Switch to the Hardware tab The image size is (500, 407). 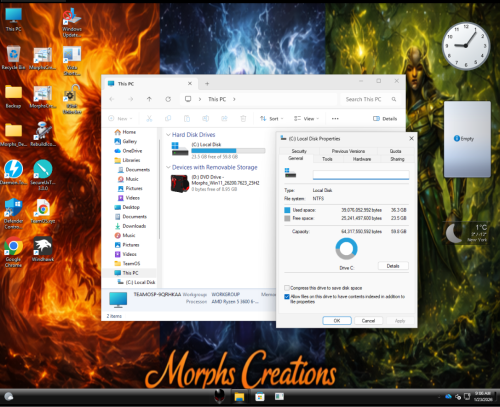(x=362, y=159)
